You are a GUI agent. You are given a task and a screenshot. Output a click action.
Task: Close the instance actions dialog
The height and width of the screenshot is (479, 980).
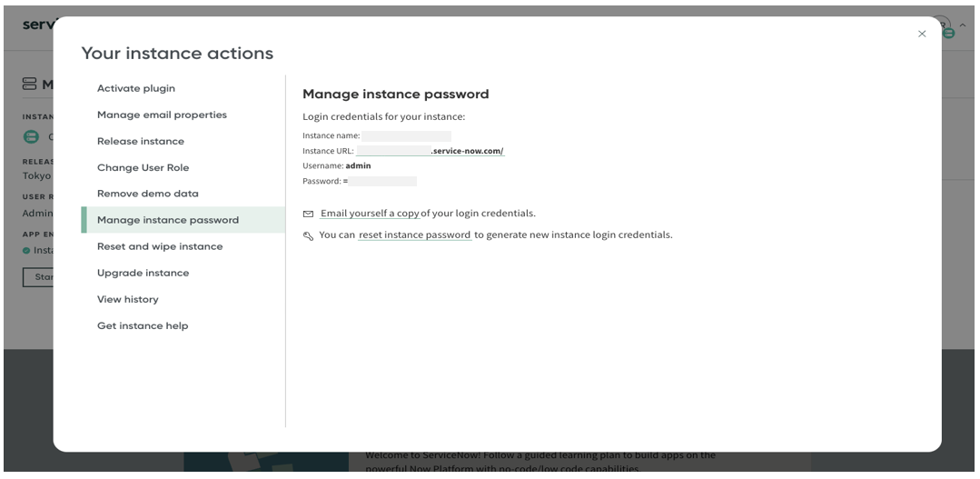pyautogui.click(x=922, y=34)
